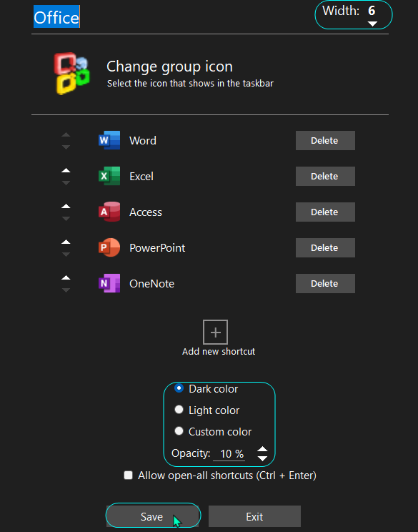Viewport: 418px width, 532px height.
Task: Move PowerPoint up in the list
Action: click(x=66, y=242)
